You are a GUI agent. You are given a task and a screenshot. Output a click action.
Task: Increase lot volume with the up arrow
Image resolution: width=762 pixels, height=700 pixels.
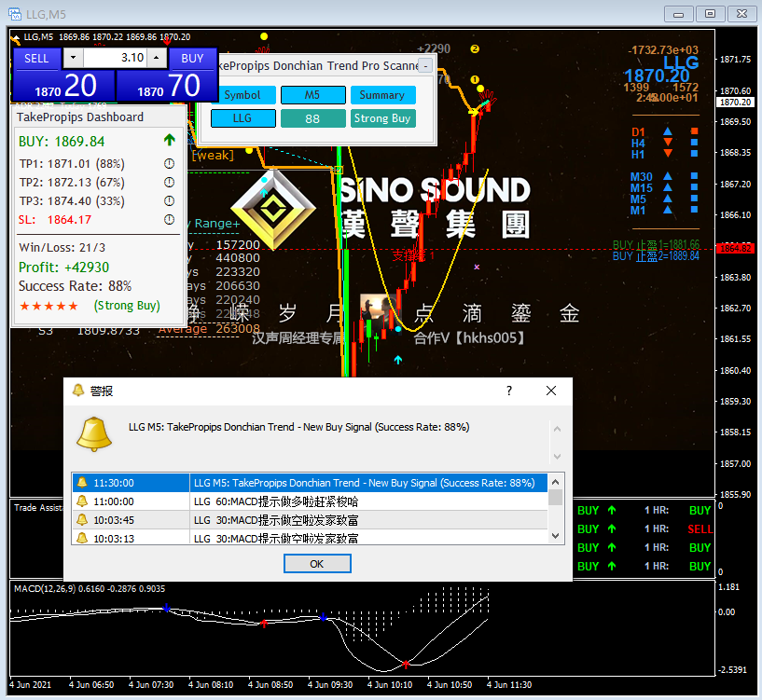[x=156, y=58]
